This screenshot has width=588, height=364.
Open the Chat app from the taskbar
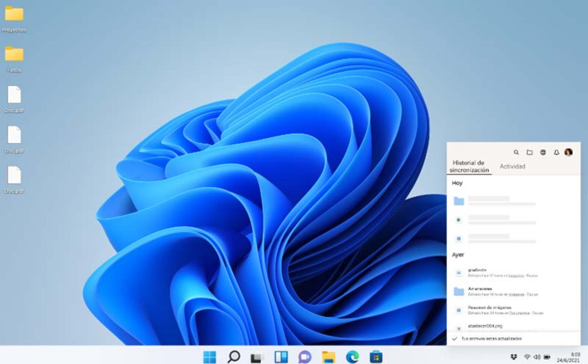click(304, 357)
